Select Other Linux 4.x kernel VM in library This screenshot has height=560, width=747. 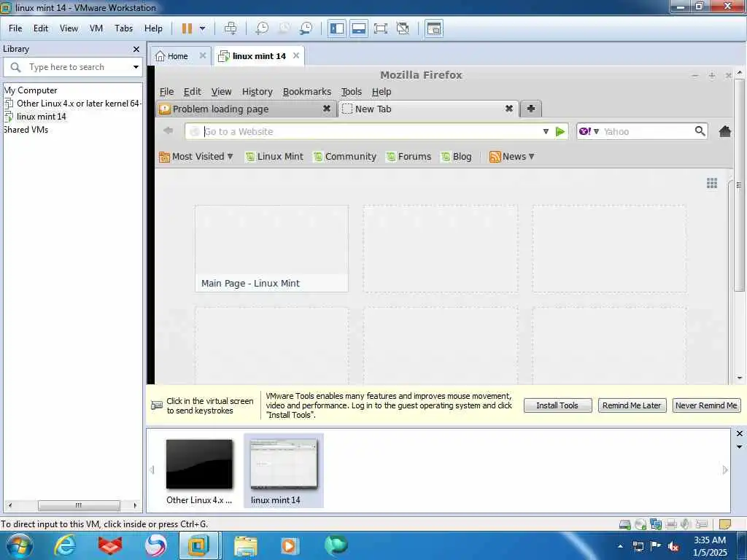(73, 104)
